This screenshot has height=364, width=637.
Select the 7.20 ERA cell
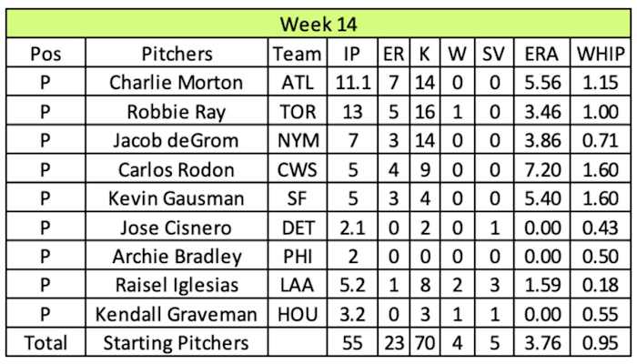coord(535,170)
